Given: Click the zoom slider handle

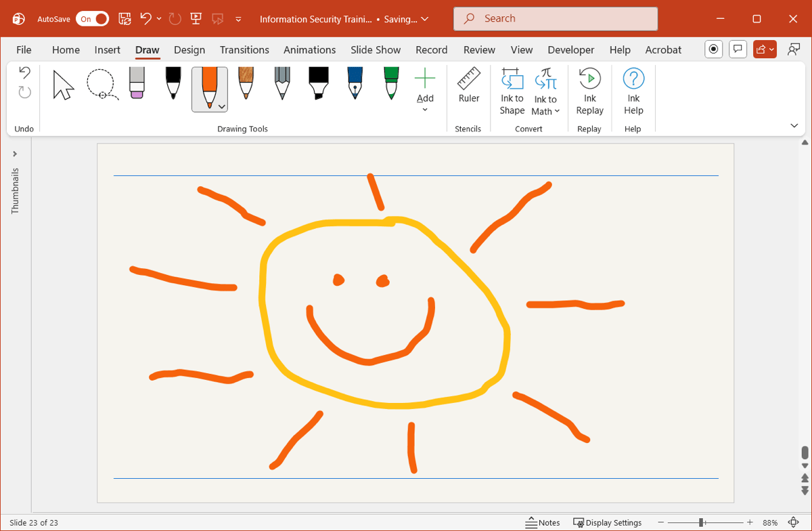Looking at the screenshot, I should coord(702,522).
